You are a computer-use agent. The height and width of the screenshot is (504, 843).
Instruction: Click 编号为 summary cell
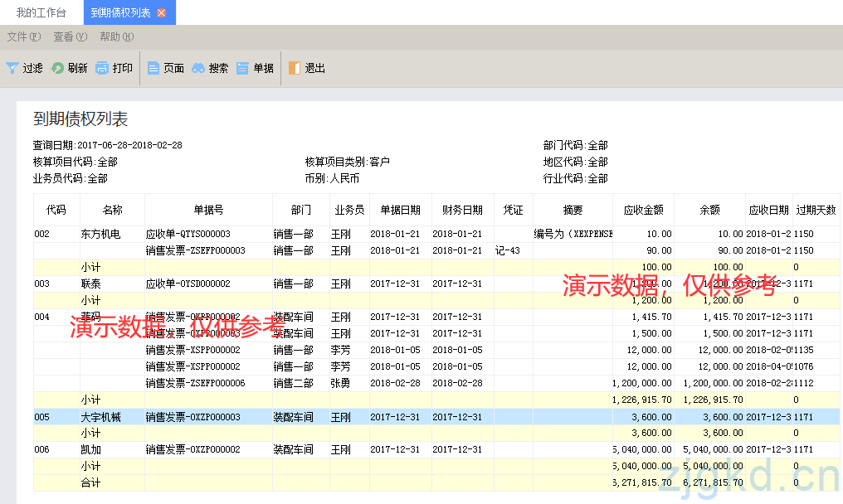point(573,235)
